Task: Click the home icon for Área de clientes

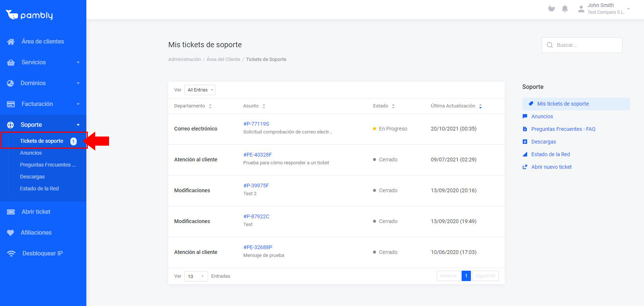Action: [x=11, y=42]
